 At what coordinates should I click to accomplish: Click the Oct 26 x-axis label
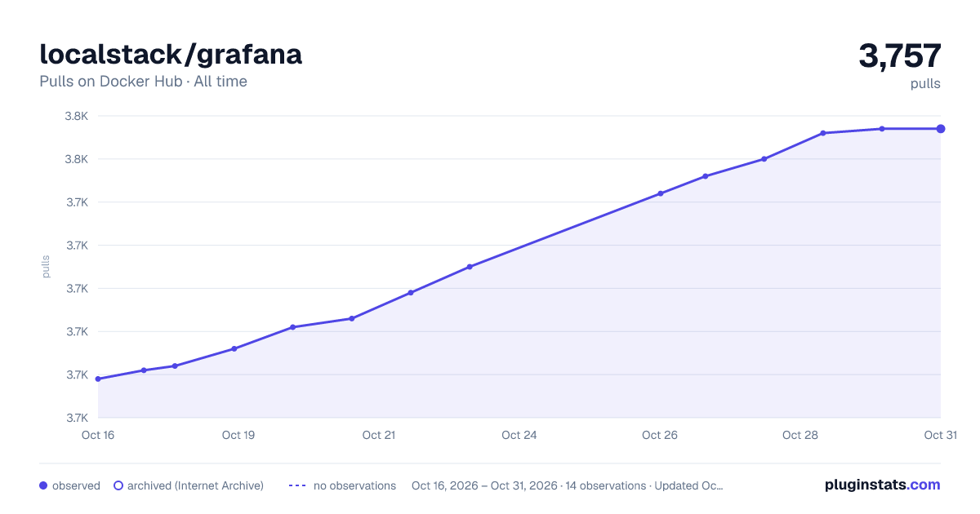(x=660, y=435)
